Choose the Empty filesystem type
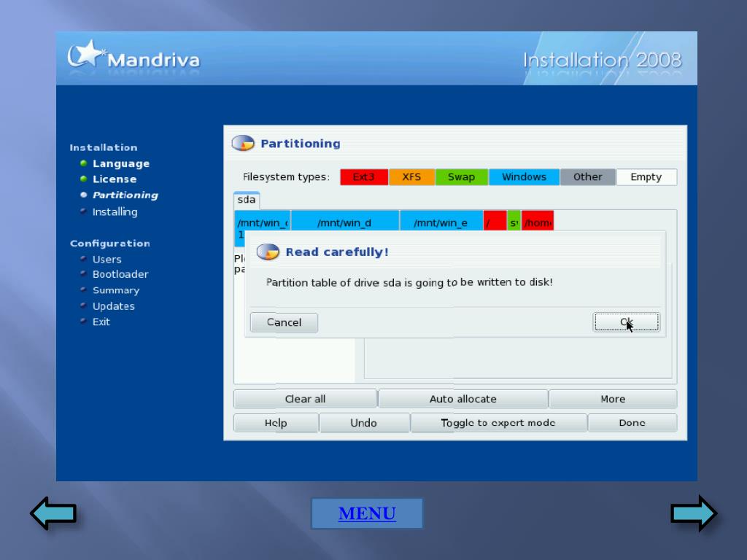747x560 pixels. 646,177
